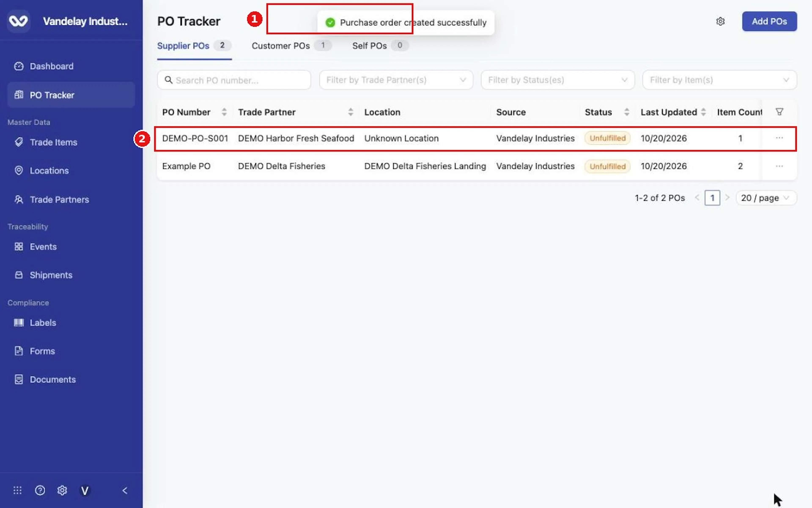The width and height of the screenshot is (812, 508).
Task: Open Forms page in sidebar
Action: 71,351
